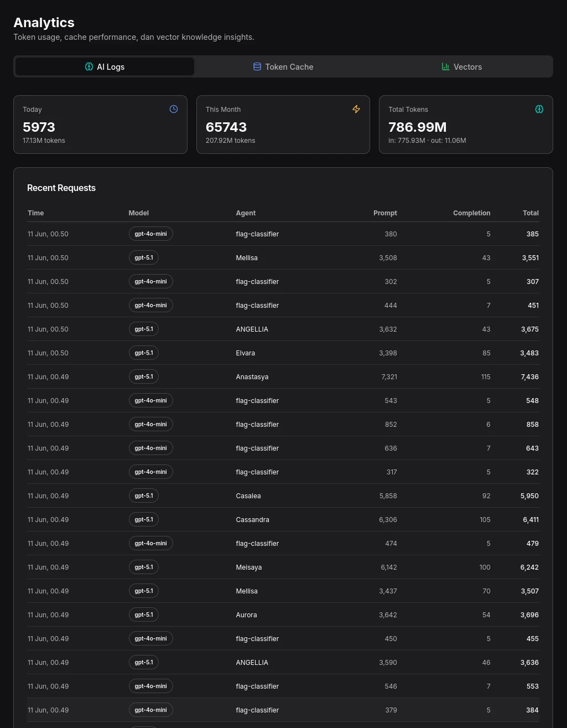Click the prompt value 3,508

coord(388,258)
